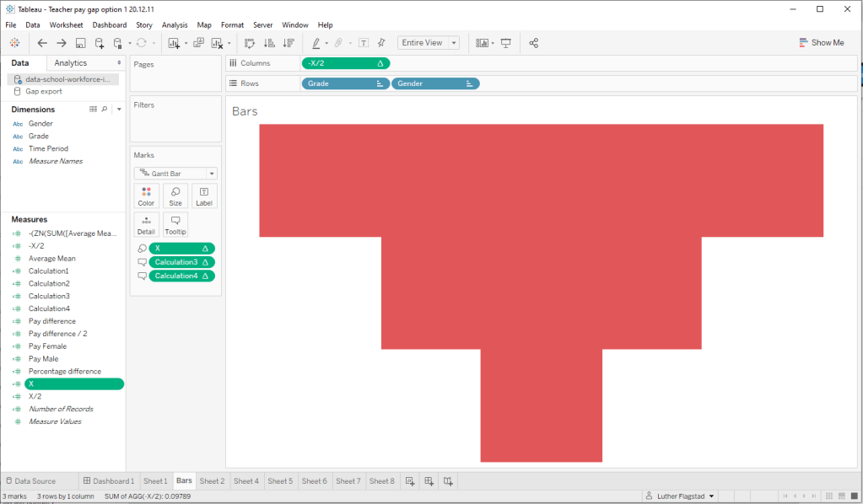Open the Gantt Bar mark type dropdown
The width and height of the screenshot is (863, 504).
click(175, 174)
